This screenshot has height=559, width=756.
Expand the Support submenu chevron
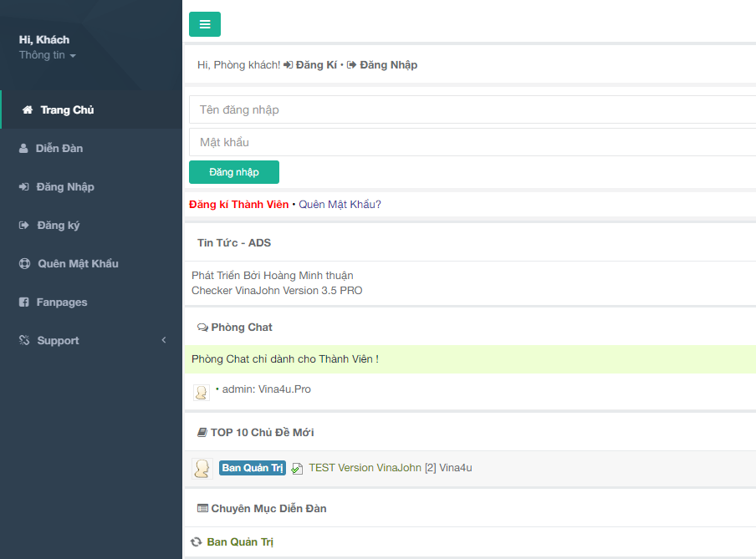click(x=164, y=340)
